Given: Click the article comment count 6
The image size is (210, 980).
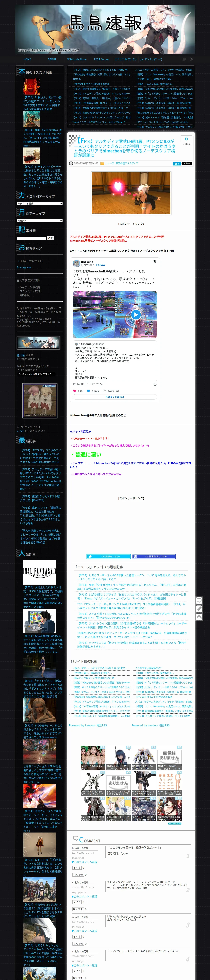Looking at the screenshot, I should click(186, 139).
